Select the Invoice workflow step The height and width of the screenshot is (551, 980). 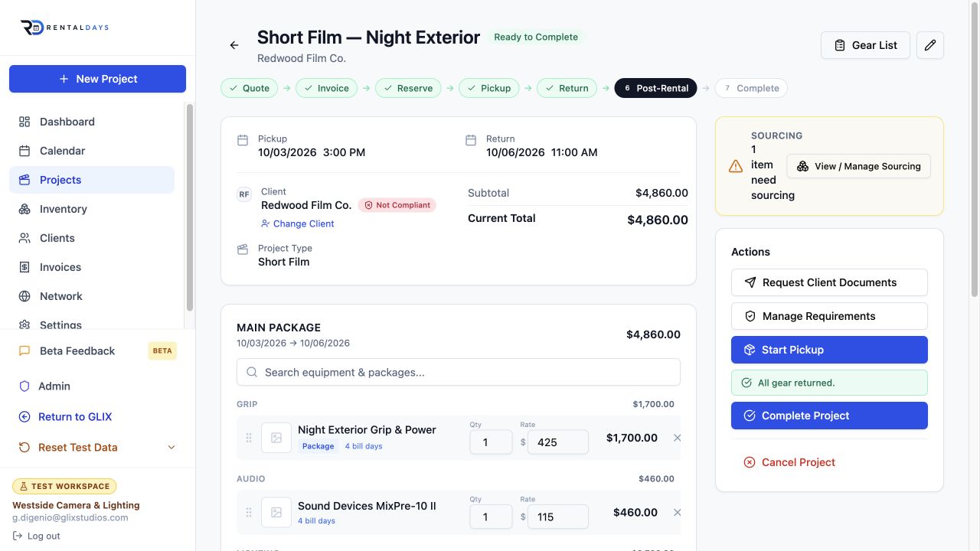pos(327,88)
